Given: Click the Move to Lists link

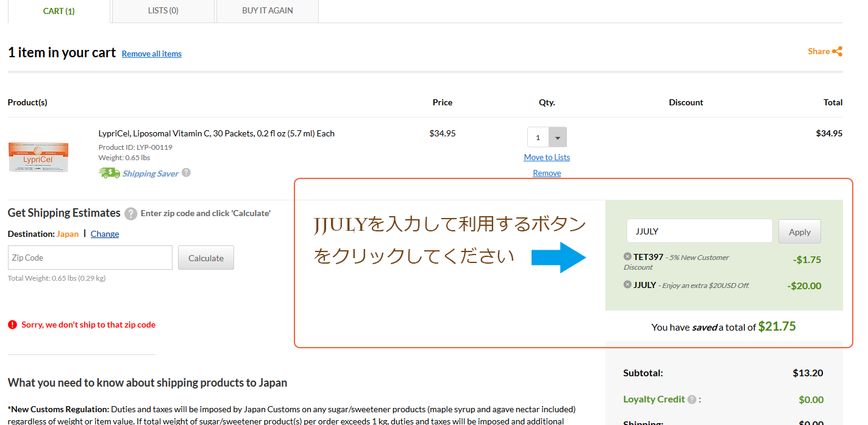Looking at the screenshot, I should point(547,157).
